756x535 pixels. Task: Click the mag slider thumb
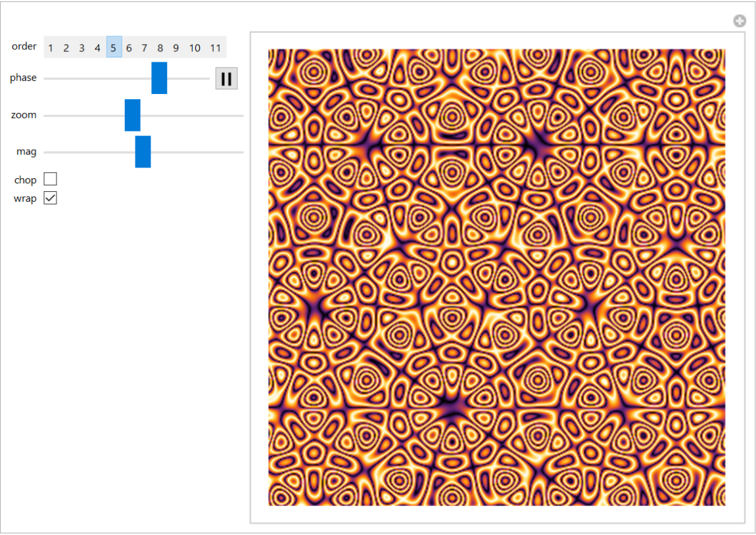[x=143, y=152]
